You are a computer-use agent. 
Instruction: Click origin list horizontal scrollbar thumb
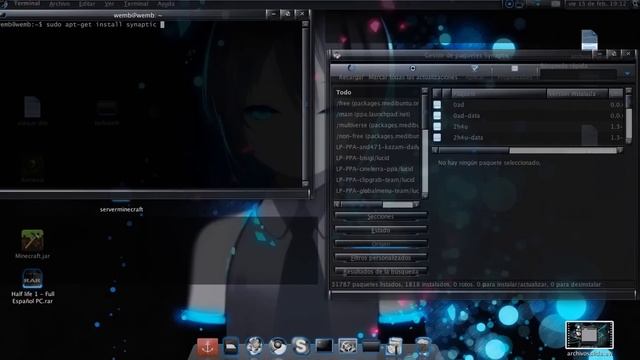coord(361,204)
